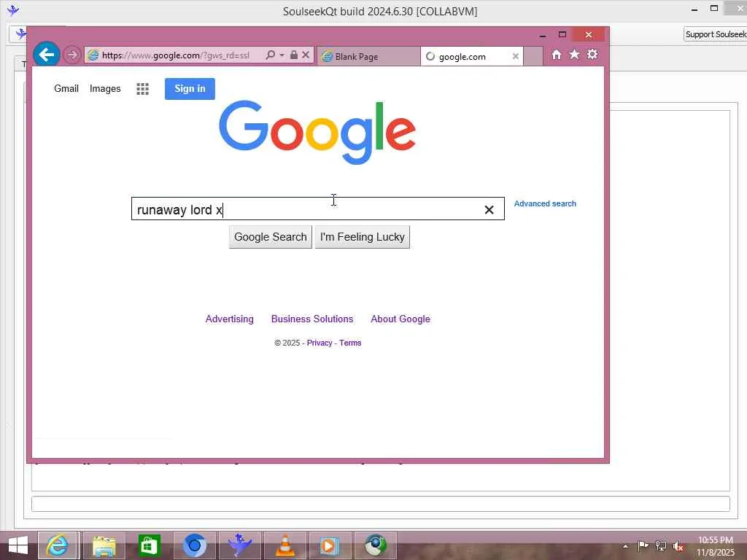Open a new tab next to google.com
This screenshot has width=747, height=560.
coord(533,56)
